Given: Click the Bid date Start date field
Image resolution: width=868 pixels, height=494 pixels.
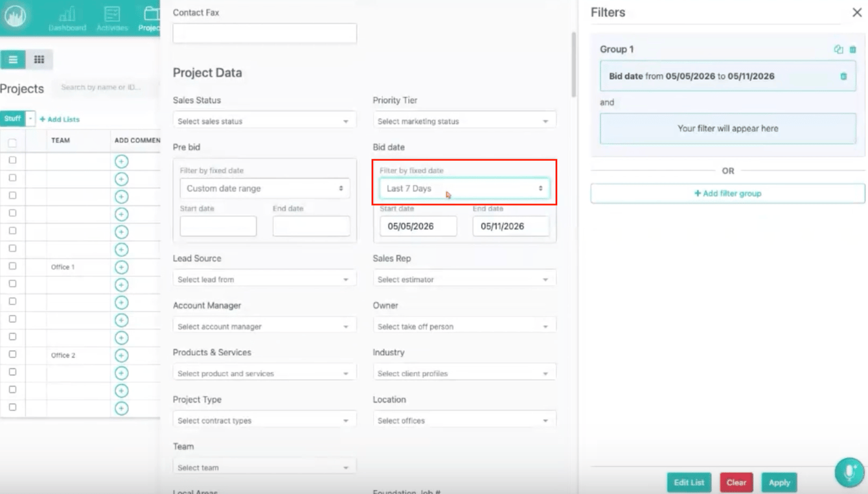Looking at the screenshot, I should tap(418, 226).
